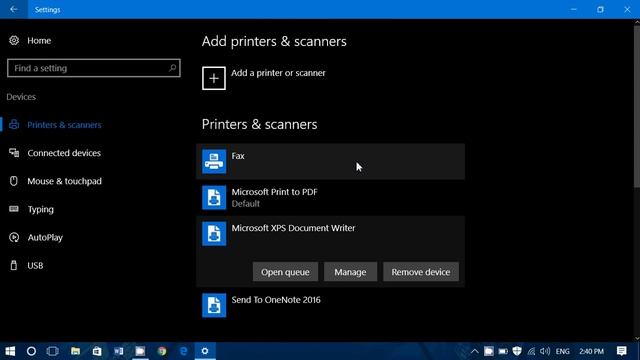Select the Fax printer entry
Viewport: 640px width, 360px height.
(330, 161)
